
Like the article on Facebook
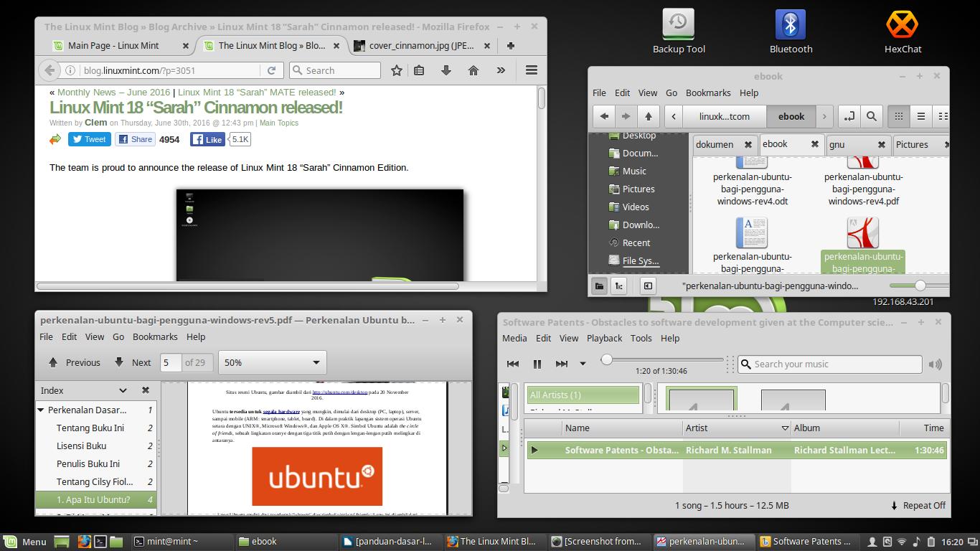click(208, 140)
